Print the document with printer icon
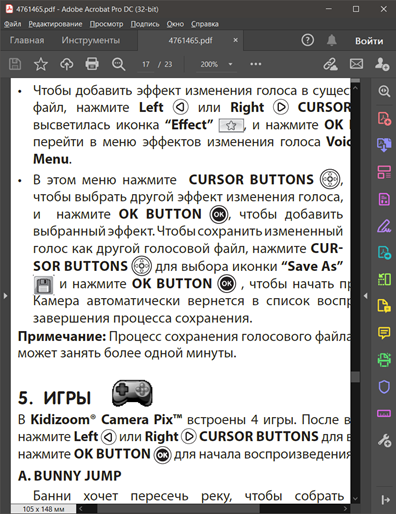The height and width of the screenshot is (514, 396). click(x=92, y=64)
